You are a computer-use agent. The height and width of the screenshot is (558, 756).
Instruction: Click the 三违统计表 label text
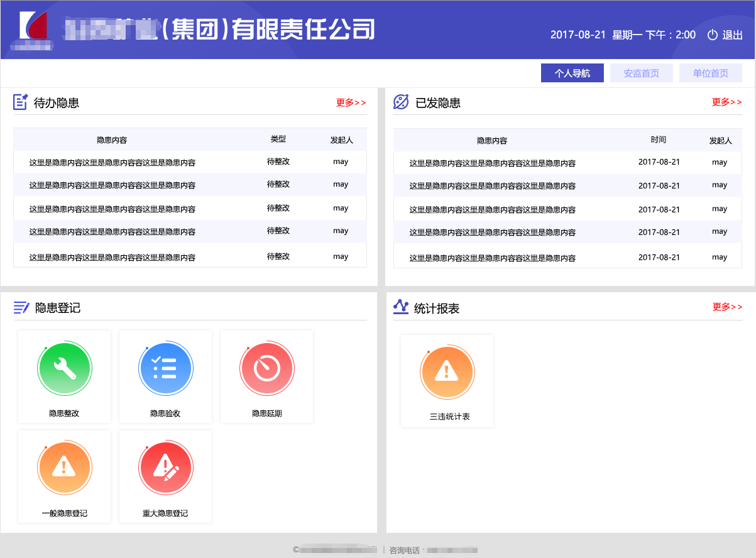coord(450,417)
